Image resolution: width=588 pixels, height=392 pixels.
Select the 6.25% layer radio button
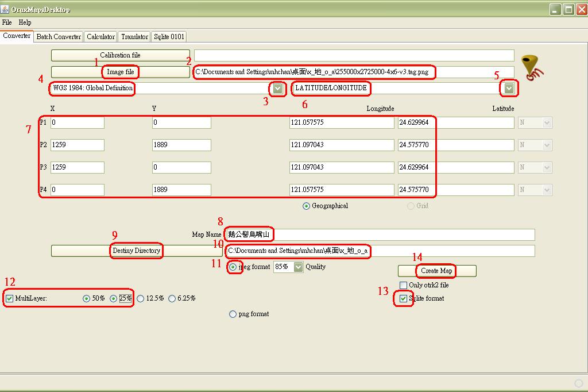172,298
